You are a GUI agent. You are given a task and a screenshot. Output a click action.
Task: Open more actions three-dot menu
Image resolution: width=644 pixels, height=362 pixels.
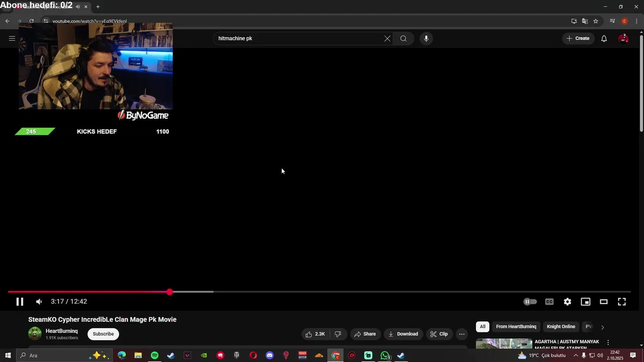pos(462,334)
